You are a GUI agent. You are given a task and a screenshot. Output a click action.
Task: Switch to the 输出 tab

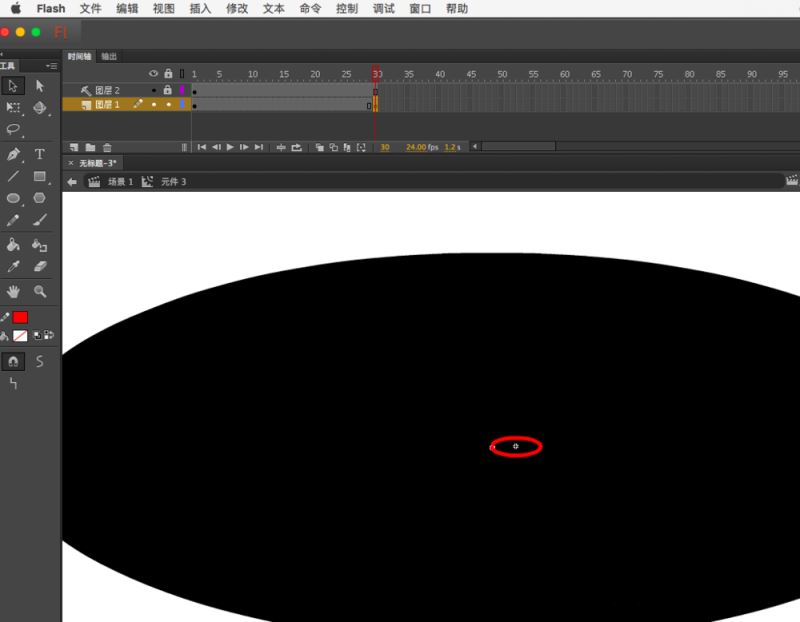coord(109,56)
